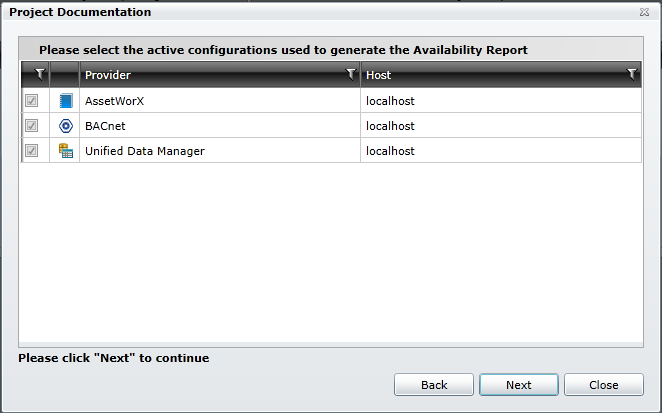662x413 pixels.
Task: Select the AssetWorX provider name
Action: (116, 101)
